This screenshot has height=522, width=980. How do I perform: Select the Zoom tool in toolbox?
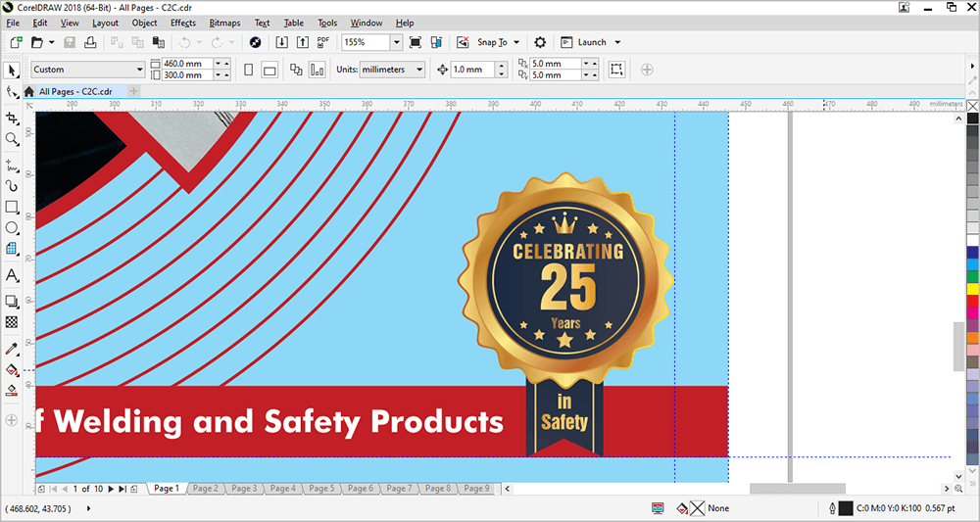[x=11, y=139]
